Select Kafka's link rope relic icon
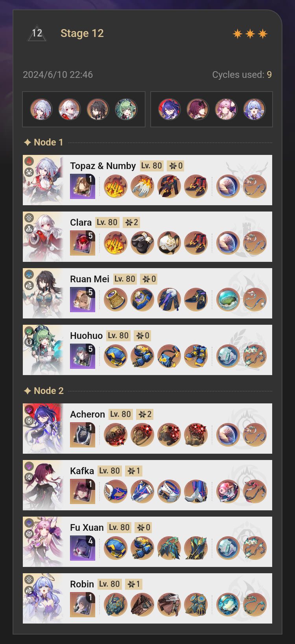295x644 pixels. point(255,491)
